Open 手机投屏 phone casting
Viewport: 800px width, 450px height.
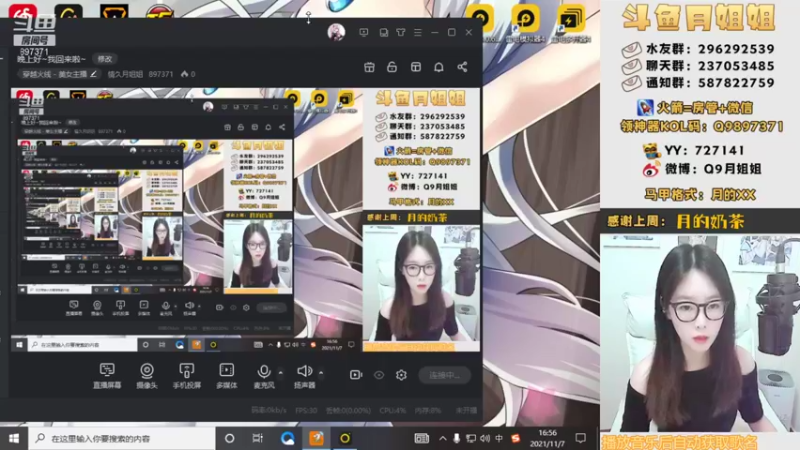[187, 376]
